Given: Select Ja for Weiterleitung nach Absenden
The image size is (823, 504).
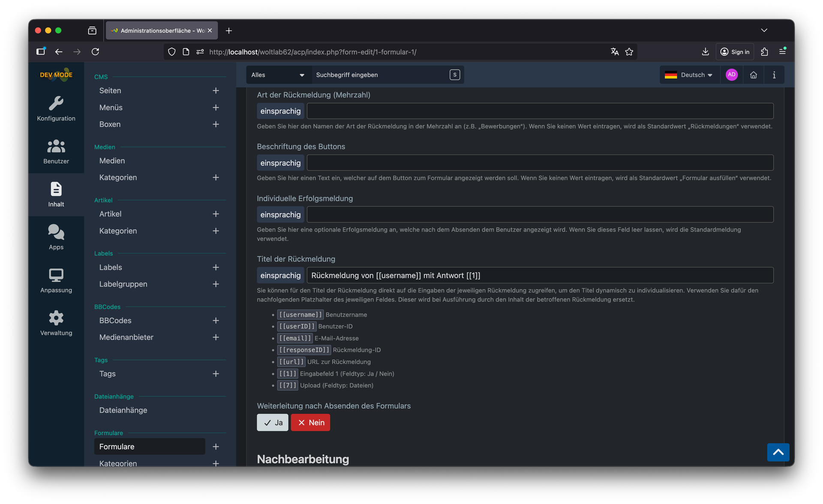Looking at the screenshot, I should tap(273, 423).
